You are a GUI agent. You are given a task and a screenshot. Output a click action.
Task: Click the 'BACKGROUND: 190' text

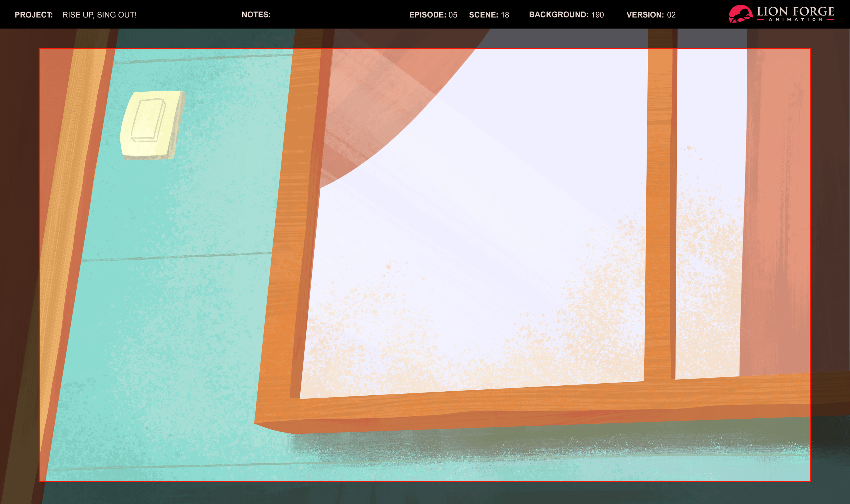566,15
